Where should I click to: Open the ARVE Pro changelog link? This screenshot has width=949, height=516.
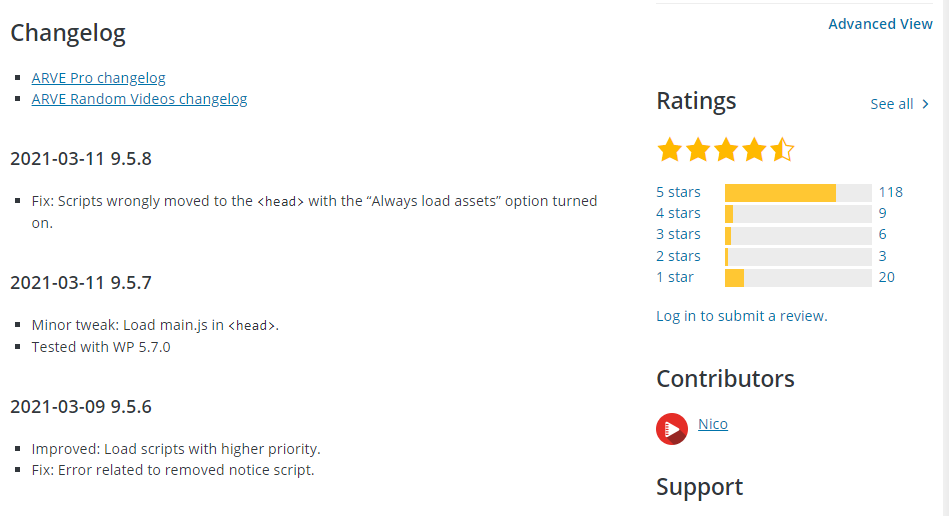point(98,78)
